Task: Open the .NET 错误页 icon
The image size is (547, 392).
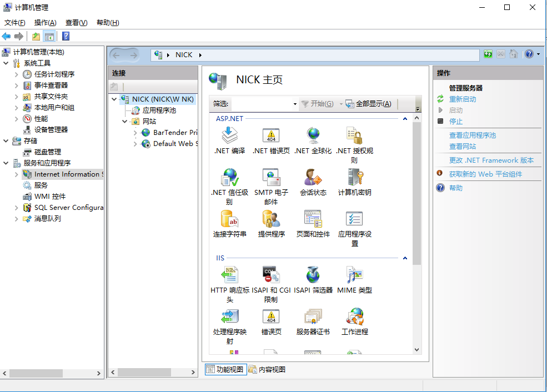Action: tap(271, 136)
